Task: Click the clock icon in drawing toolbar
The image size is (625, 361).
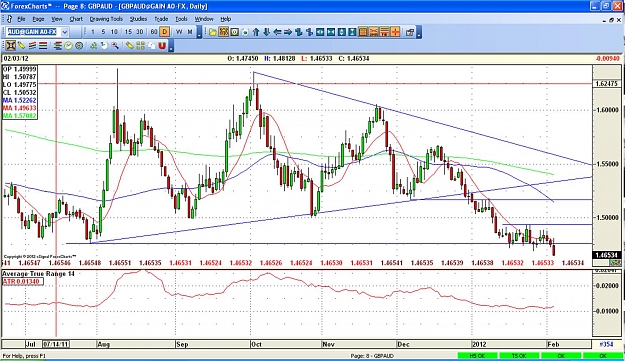Action: click(x=69, y=46)
